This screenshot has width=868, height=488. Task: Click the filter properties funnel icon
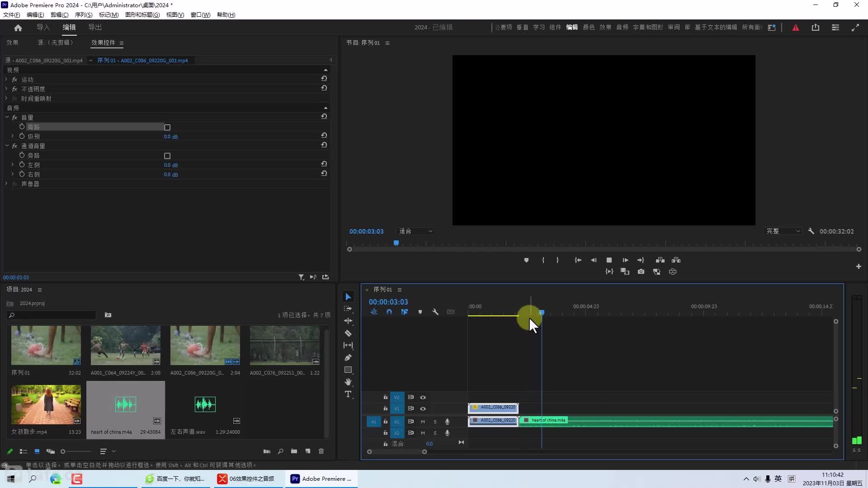[301, 277]
